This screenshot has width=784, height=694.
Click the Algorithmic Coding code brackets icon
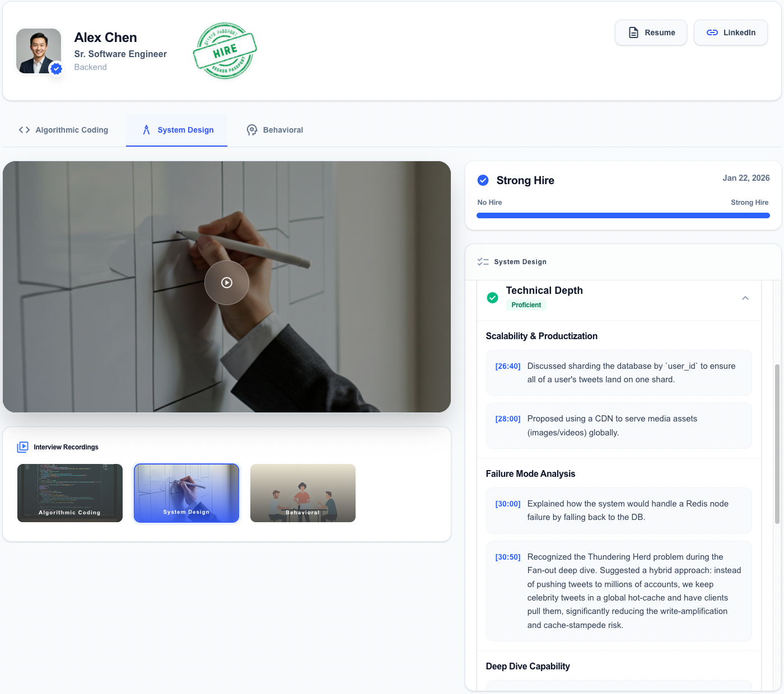24,130
